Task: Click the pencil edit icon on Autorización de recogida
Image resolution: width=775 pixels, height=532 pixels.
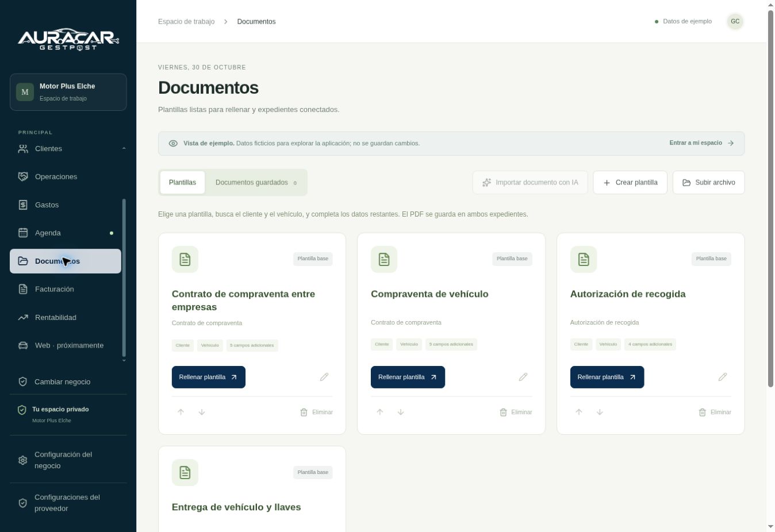Action: coord(723,377)
